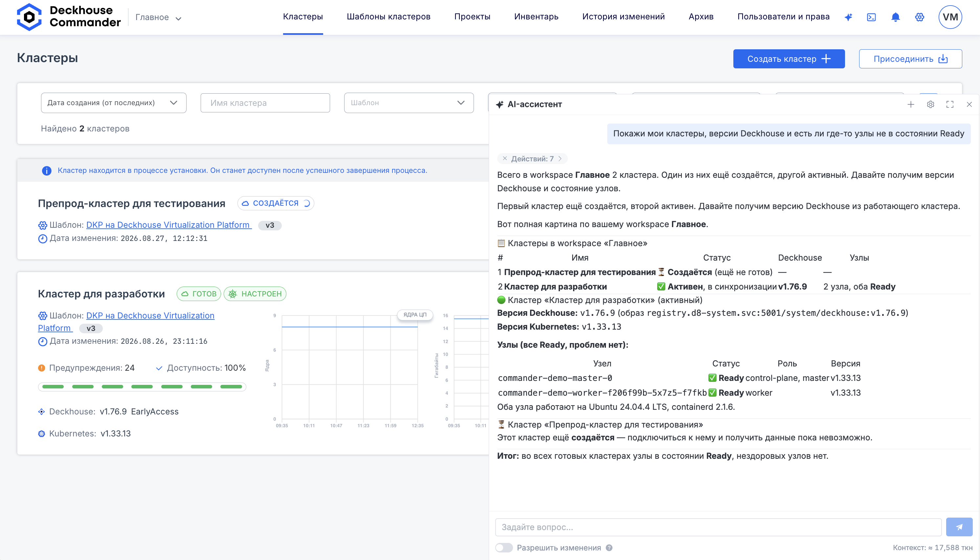Click the ГОТОВ status badge
This screenshot has height=560, width=980.
[x=199, y=294]
